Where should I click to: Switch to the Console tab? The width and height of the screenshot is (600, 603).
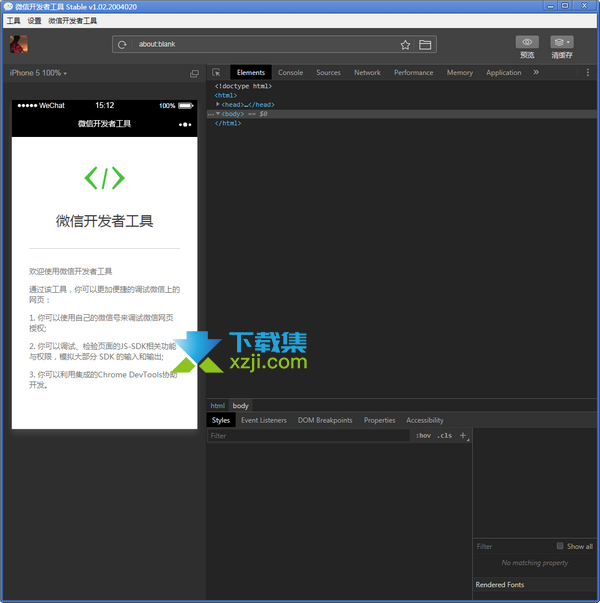click(x=290, y=72)
